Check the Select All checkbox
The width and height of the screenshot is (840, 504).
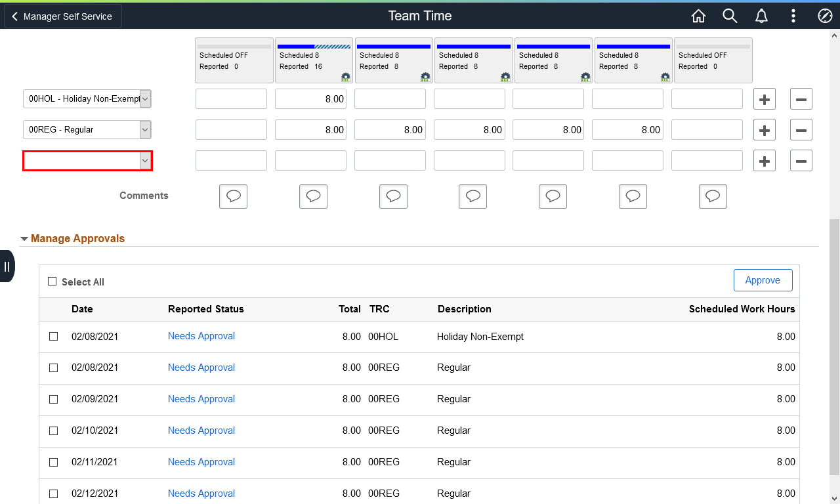tap(52, 282)
